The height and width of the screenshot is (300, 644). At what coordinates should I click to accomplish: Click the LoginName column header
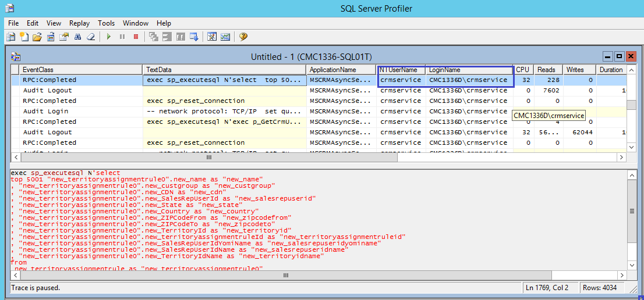point(469,70)
